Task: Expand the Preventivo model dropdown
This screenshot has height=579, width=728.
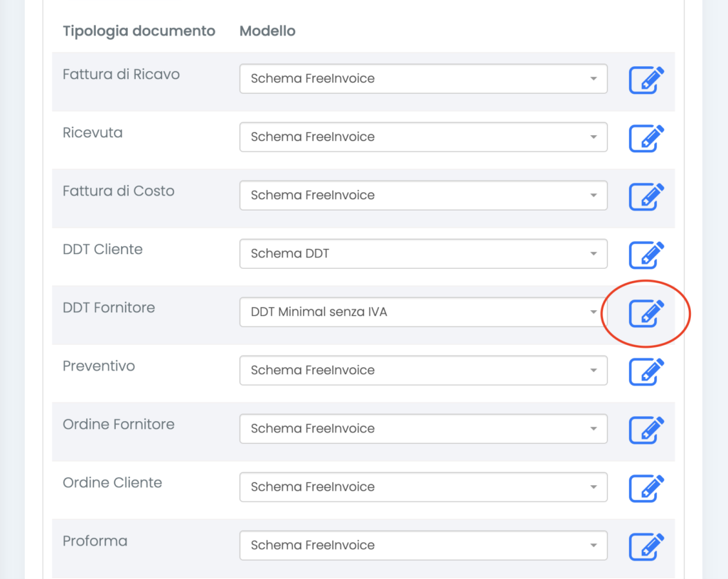Action: tap(423, 371)
